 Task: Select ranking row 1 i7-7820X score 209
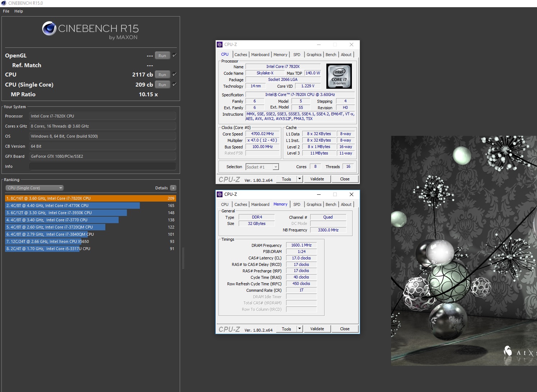tap(91, 198)
